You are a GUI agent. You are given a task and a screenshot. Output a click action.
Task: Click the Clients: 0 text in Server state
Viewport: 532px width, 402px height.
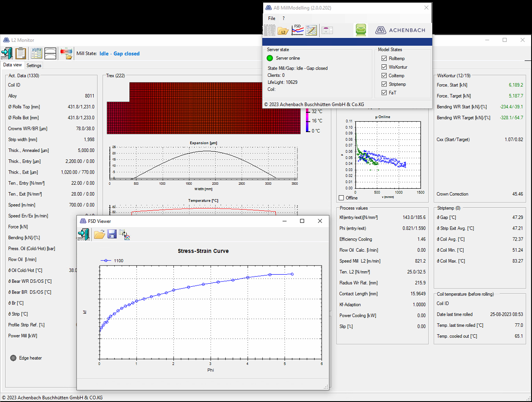click(276, 75)
